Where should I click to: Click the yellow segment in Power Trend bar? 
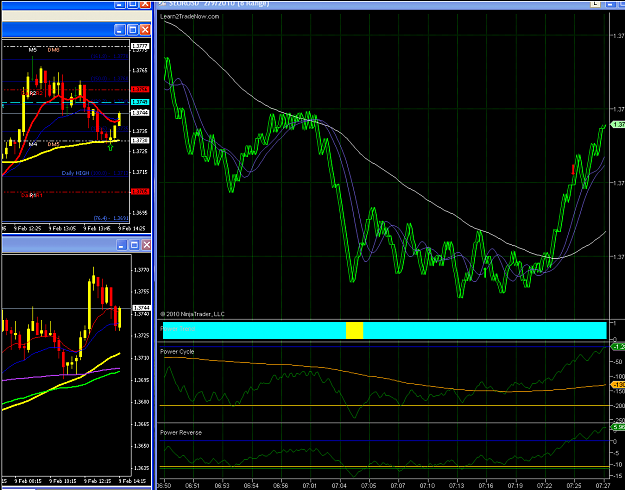(x=354, y=331)
